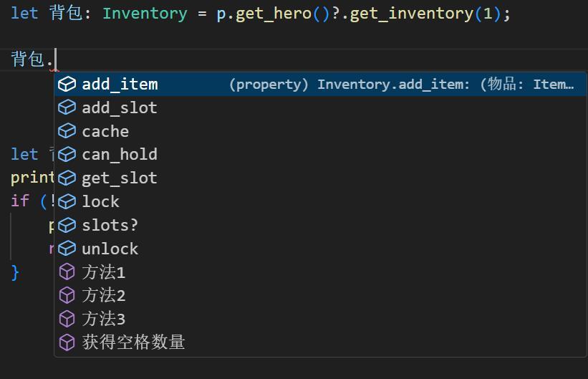Place cursor after 背包. on the edit line

point(55,59)
